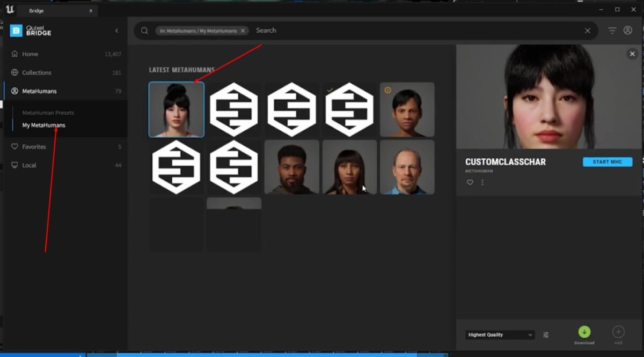Open the Favorites section

(x=34, y=146)
